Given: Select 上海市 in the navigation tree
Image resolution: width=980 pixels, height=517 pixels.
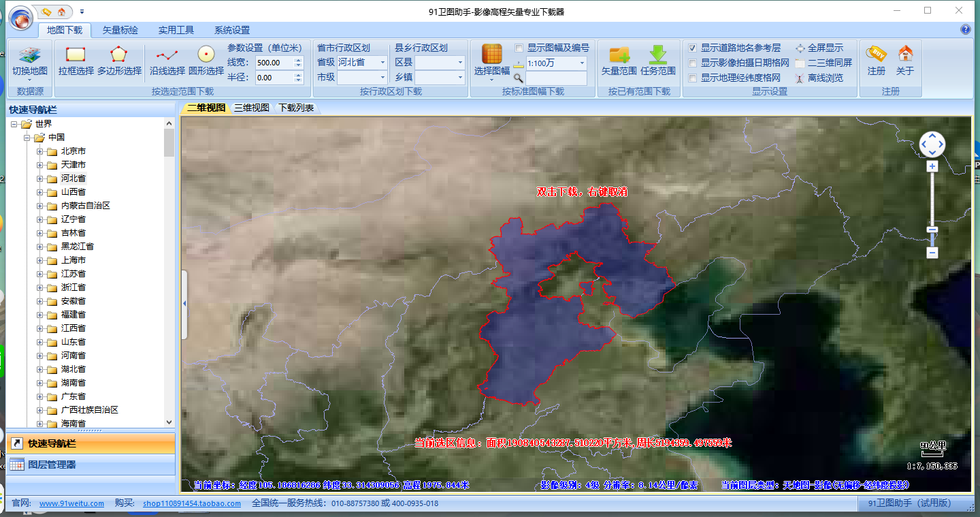Looking at the screenshot, I should (x=73, y=260).
